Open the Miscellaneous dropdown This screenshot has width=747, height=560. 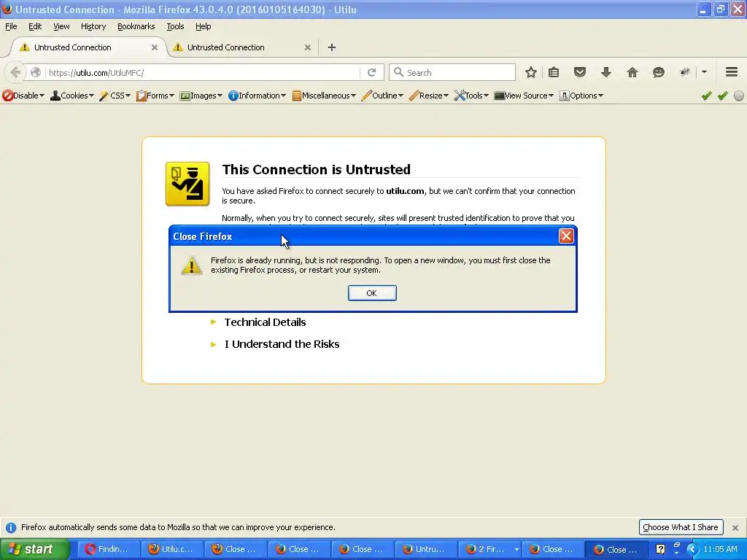[x=324, y=96]
